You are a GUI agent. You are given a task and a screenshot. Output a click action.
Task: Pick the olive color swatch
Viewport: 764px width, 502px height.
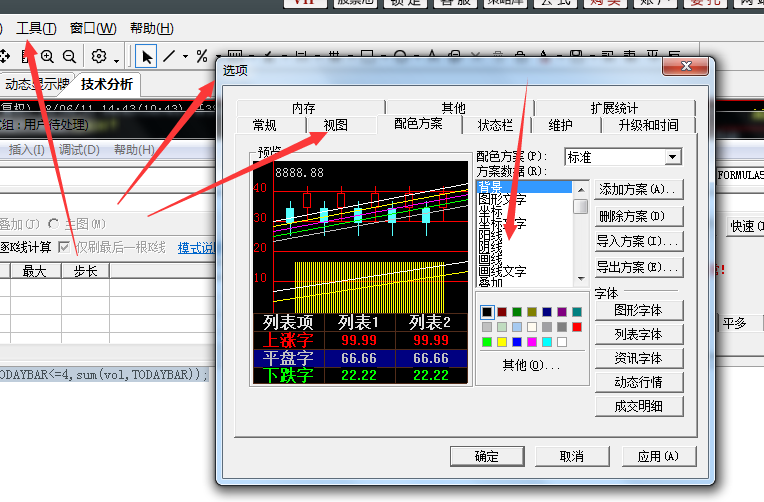point(532,312)
